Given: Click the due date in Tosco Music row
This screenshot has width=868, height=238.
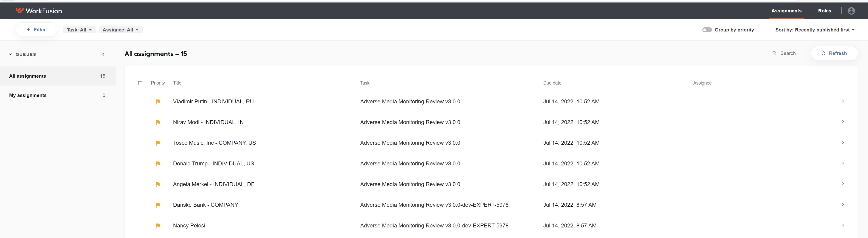Looking at the screenshot, I should (x=571, y=143).
